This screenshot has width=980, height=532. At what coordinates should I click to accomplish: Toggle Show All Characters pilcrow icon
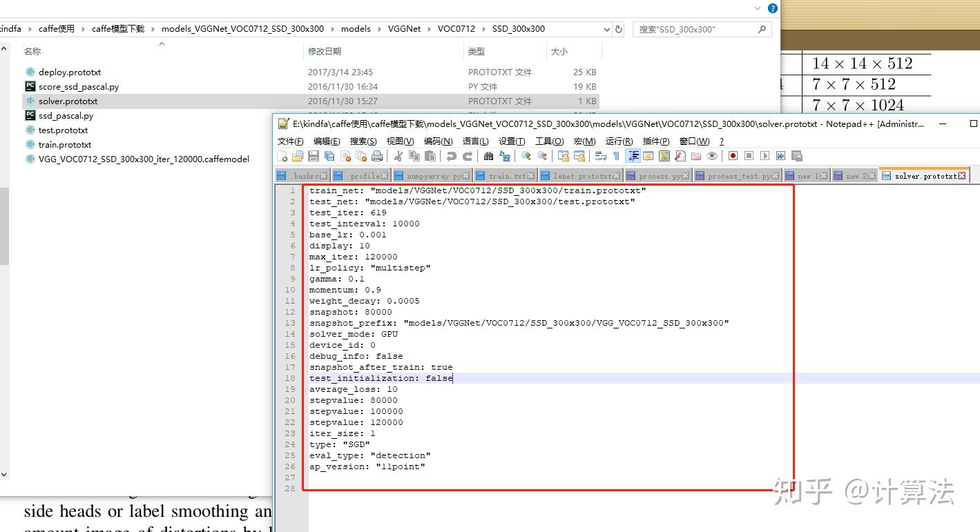616,156
